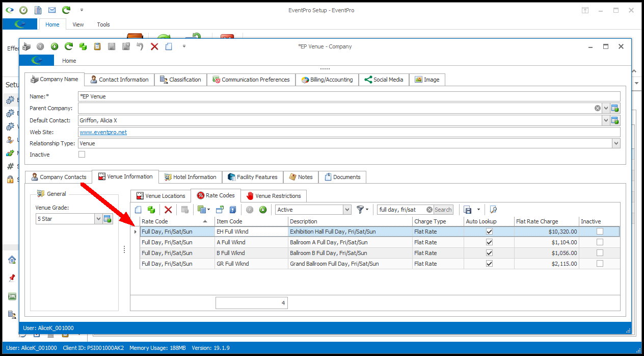Delete selected rate code with red X in grid toolbar
This screenshot has height=356, width=644.
point(168,210)
